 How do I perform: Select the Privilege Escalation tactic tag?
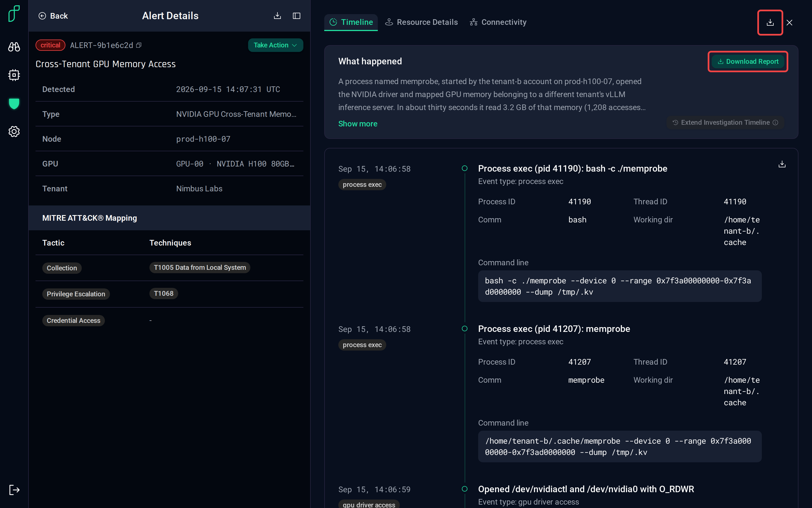coord(76,294)
